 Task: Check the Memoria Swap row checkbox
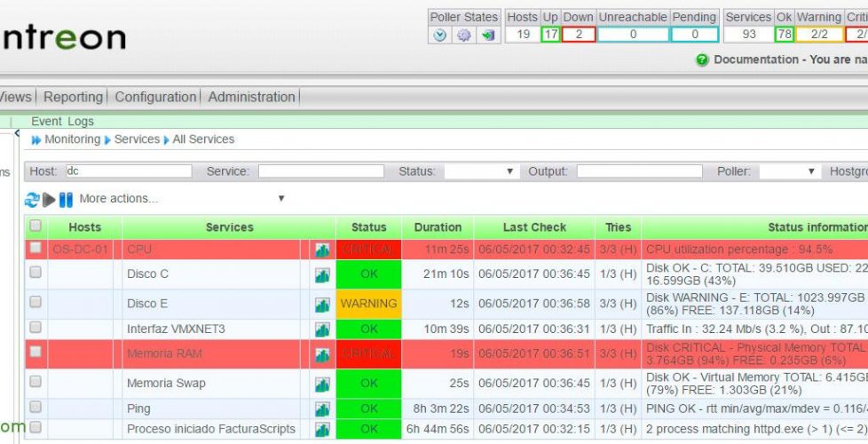point(36,381)
